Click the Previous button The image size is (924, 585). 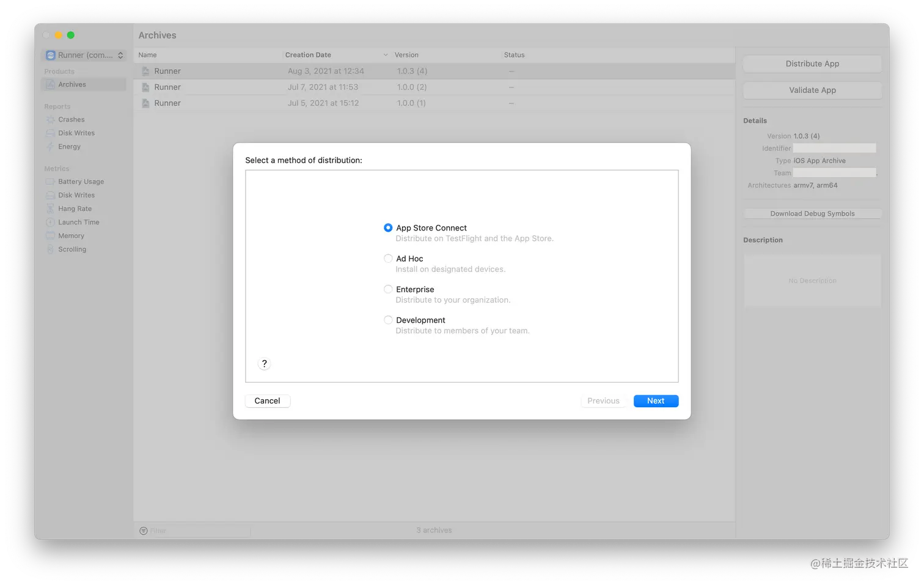pyautogui.click(x=603, y=401)
